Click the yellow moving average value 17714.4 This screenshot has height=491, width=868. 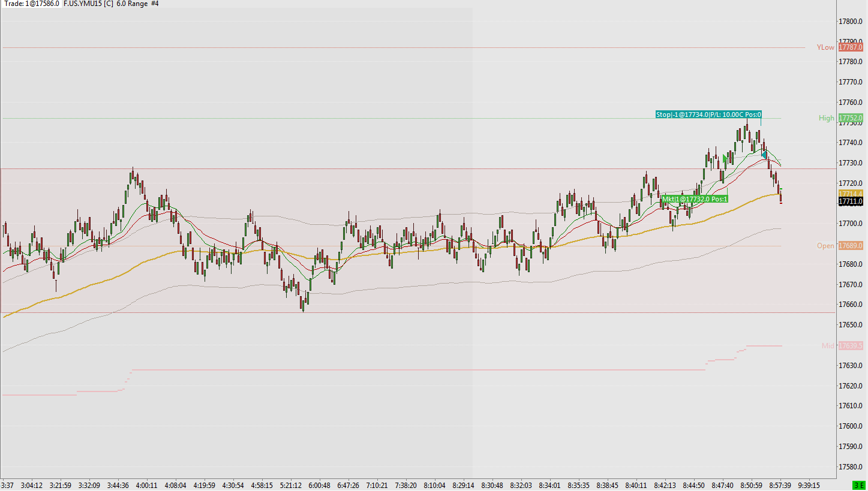click(851, 194)
